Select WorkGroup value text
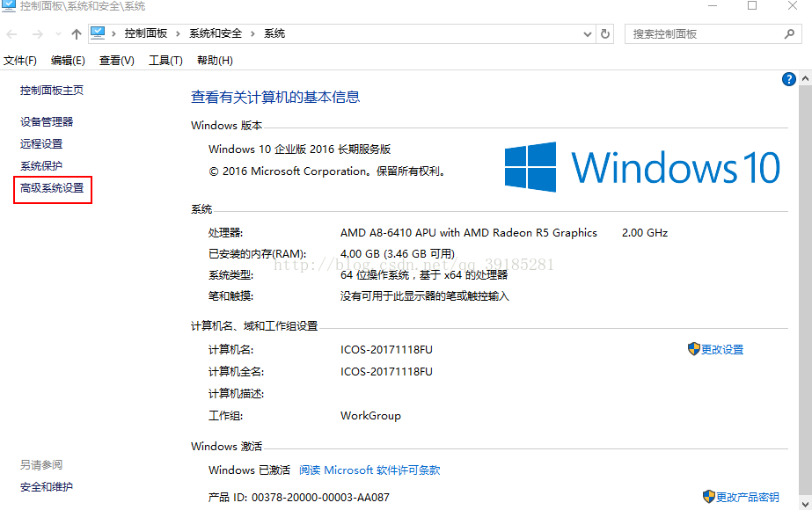The image size is (812, 510). (370, 416)
